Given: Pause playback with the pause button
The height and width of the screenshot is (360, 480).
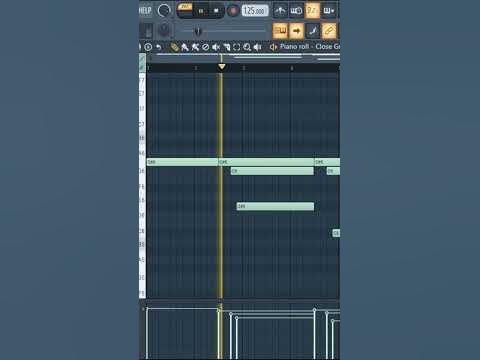Looking at the screenshot, I should coord(201,11).
